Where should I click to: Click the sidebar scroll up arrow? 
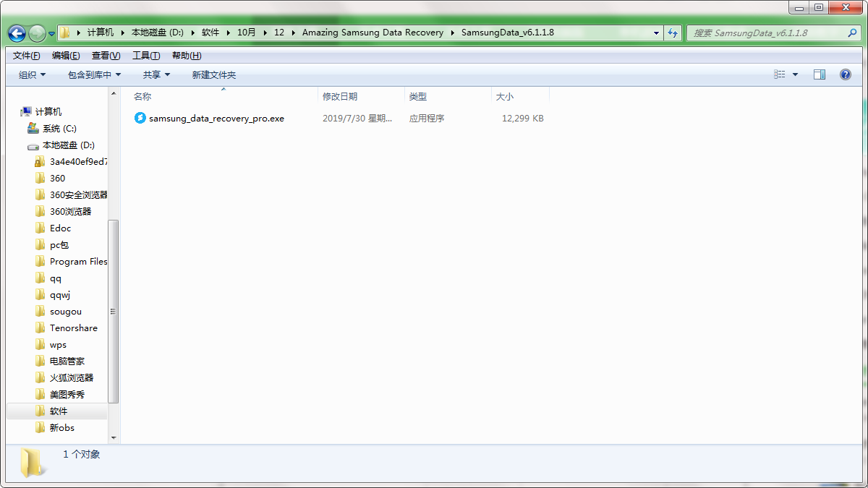tap(114, 93)
